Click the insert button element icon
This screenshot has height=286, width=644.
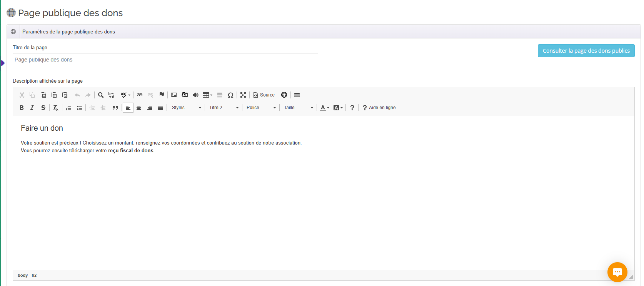297,95
